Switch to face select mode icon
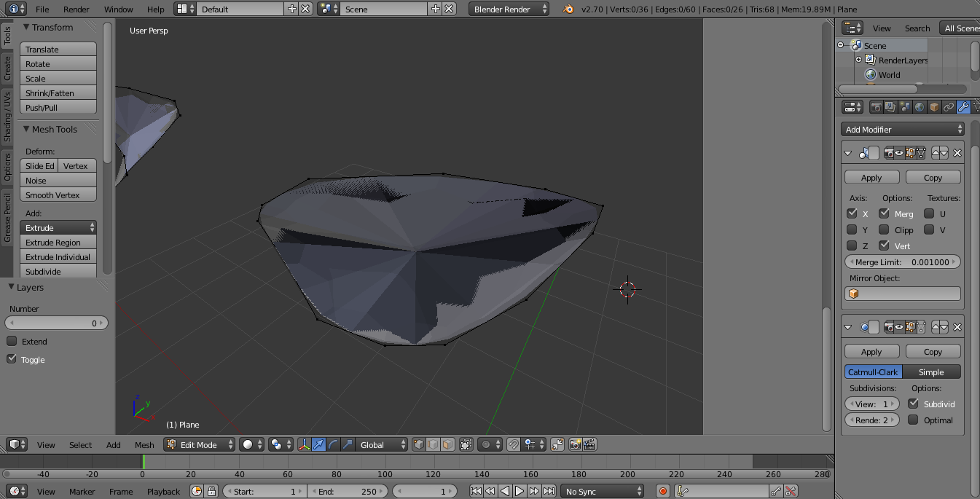Image resolution: width=980 pixels, height=499 pixels. pyautogui.click(x=448, y=444)
